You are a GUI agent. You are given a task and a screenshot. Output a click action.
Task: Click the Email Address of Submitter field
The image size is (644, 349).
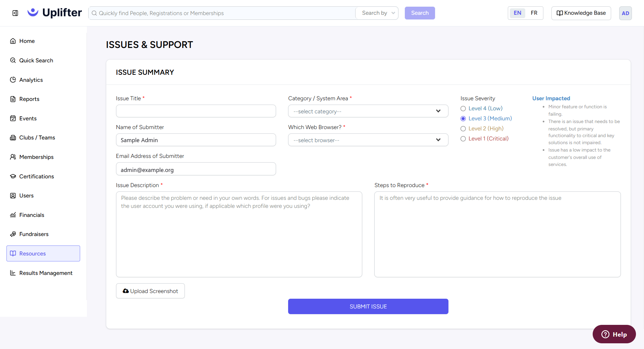coord(196,169)
